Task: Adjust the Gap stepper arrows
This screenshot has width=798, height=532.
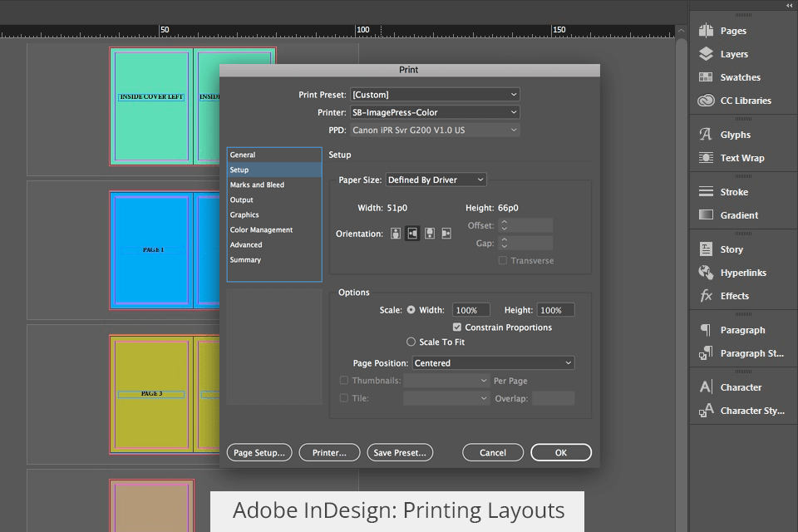Action: (x=505, y=243)
